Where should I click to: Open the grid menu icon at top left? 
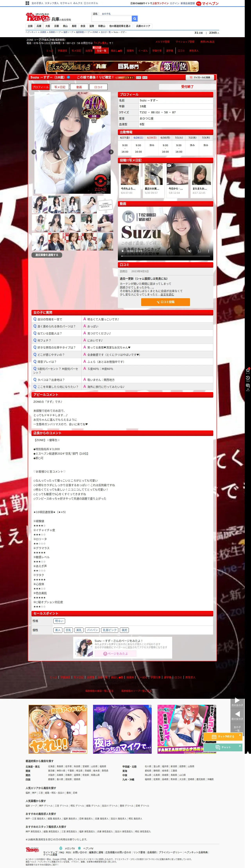(x=27, y=3)
